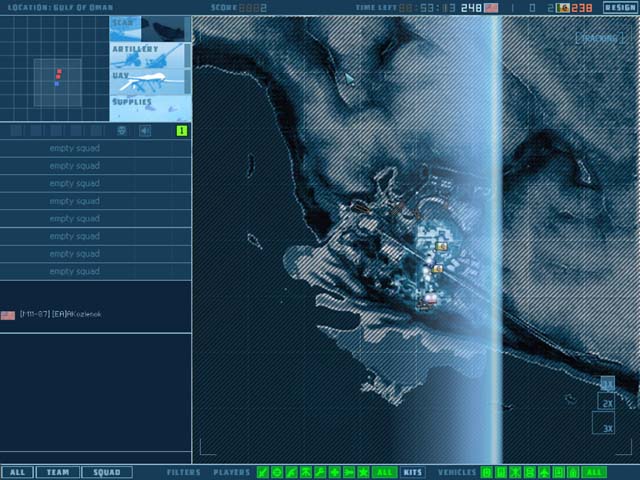Activate the Scan commander asset
Screen dimensions: 640x480
147,27
